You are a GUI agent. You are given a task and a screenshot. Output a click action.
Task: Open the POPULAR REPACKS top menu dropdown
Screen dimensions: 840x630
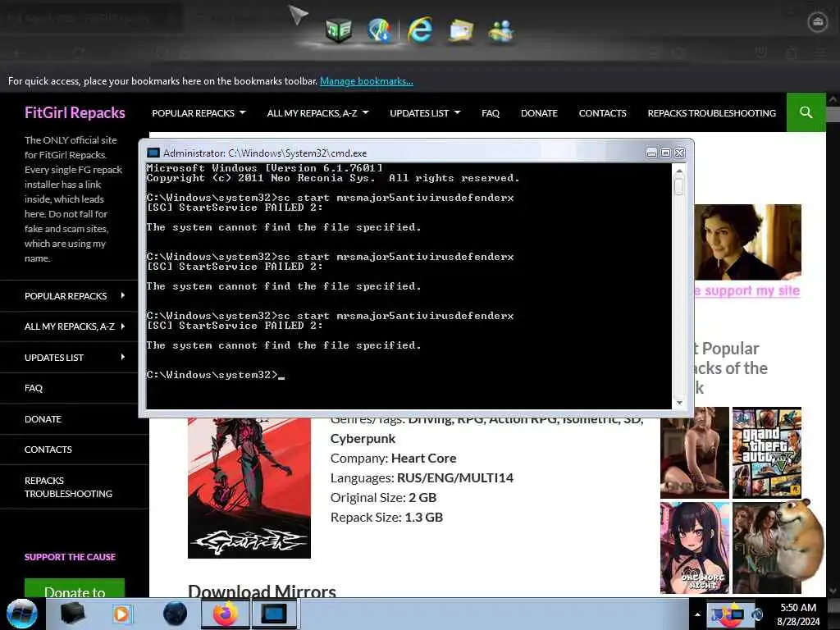(199, 113)
